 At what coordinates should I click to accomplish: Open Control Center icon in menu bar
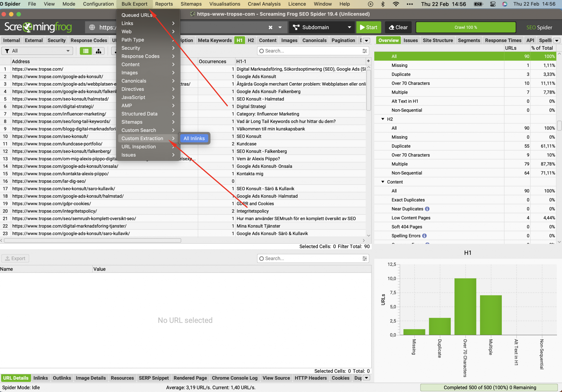click(x=493, y=4)
